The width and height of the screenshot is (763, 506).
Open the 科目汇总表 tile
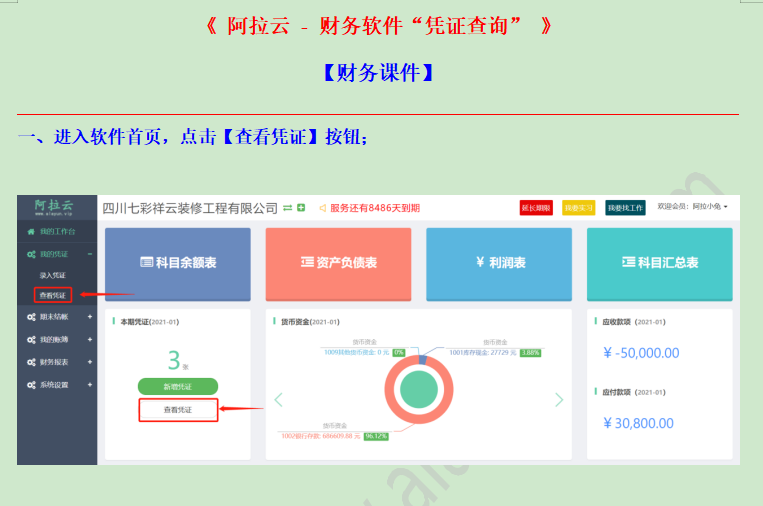coord(659,264)
